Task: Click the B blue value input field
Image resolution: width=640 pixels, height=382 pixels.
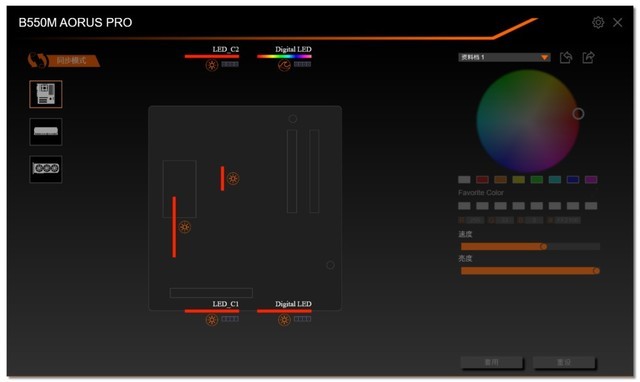Action: (534, 220)
